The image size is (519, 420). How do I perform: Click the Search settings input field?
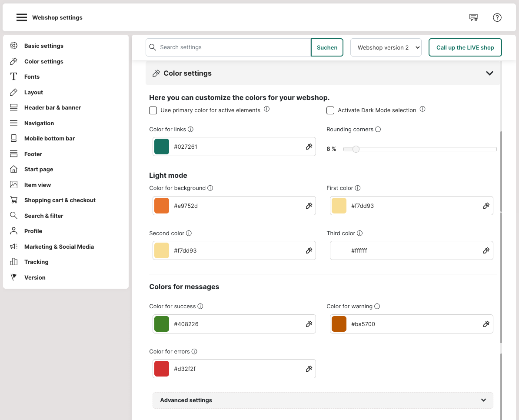233,47
